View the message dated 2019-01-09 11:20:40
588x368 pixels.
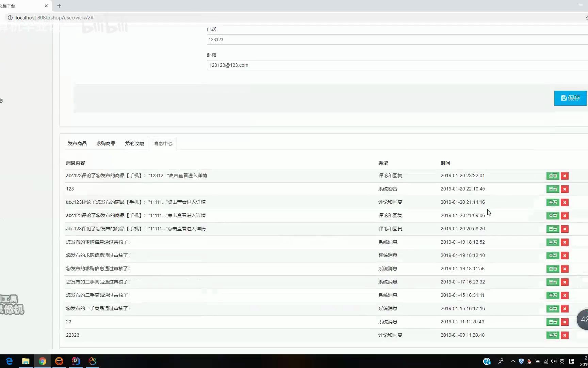pos(553,335)
